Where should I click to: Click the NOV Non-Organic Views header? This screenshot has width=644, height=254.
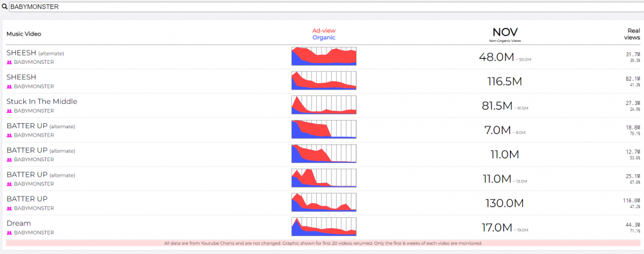point(505,35)
